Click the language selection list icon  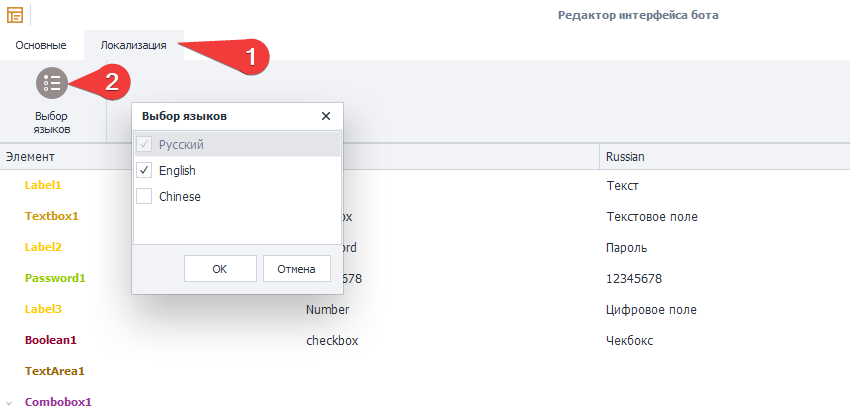point(52,84)
